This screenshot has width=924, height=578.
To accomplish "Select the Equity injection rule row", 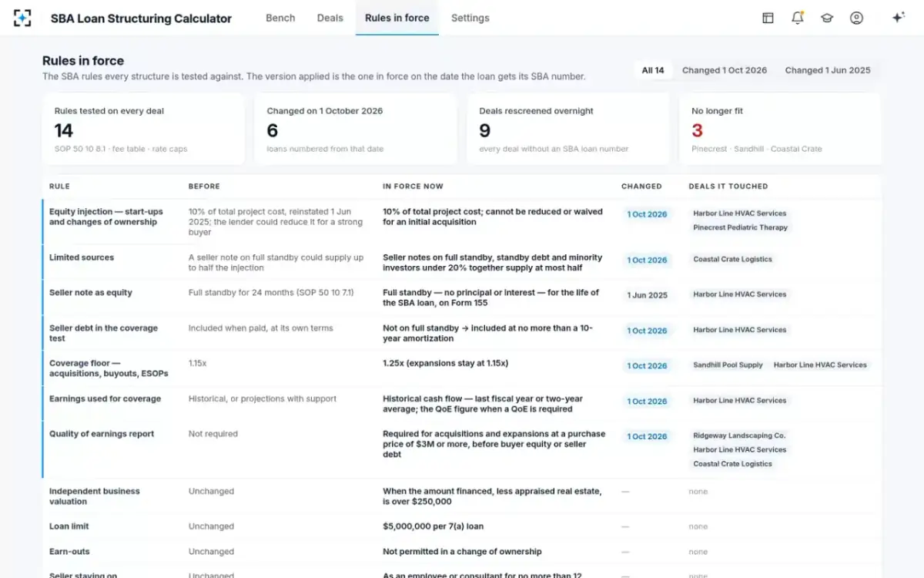I will tap(462, 221).
